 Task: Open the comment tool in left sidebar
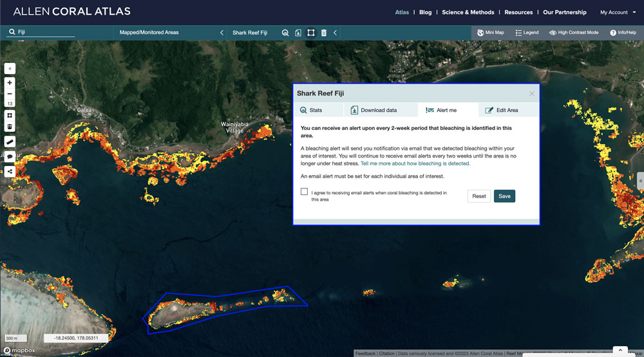coord(10,156)
